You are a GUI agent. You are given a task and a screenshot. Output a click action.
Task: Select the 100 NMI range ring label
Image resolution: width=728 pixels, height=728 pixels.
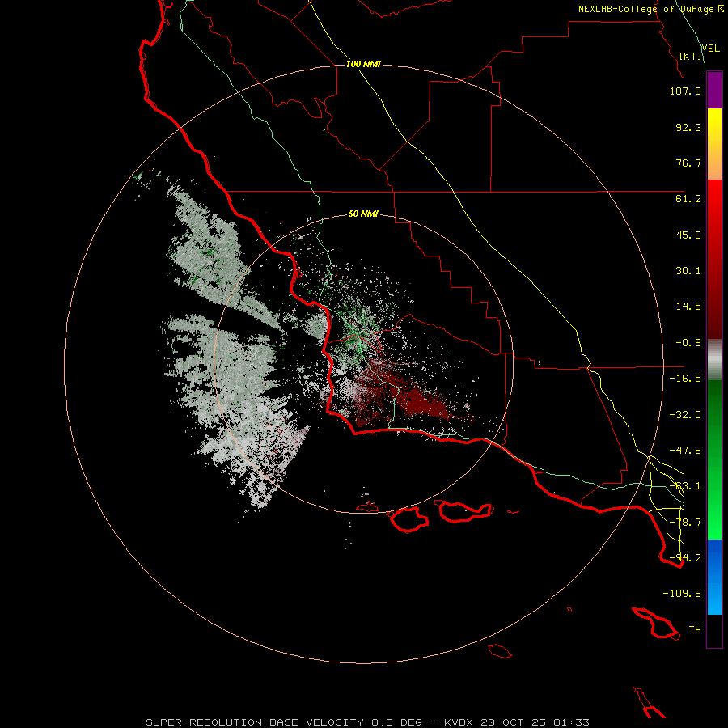click(363, 64)
